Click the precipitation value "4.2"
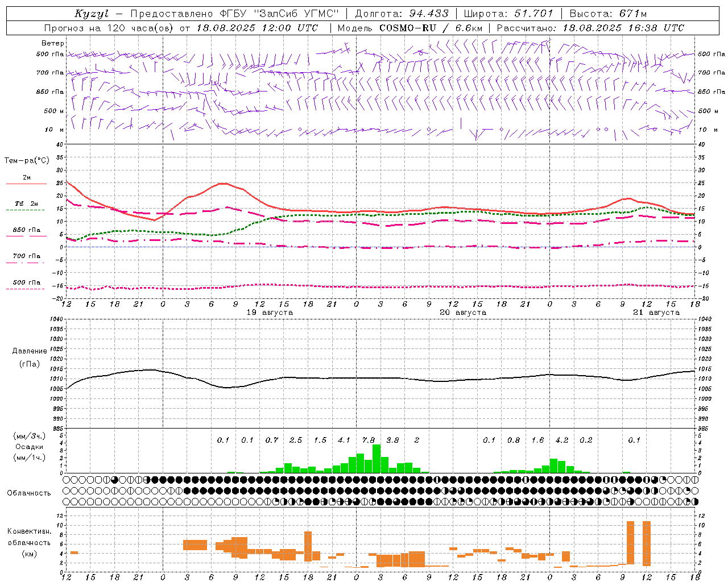728x582 pixels. tap(562, 440)
